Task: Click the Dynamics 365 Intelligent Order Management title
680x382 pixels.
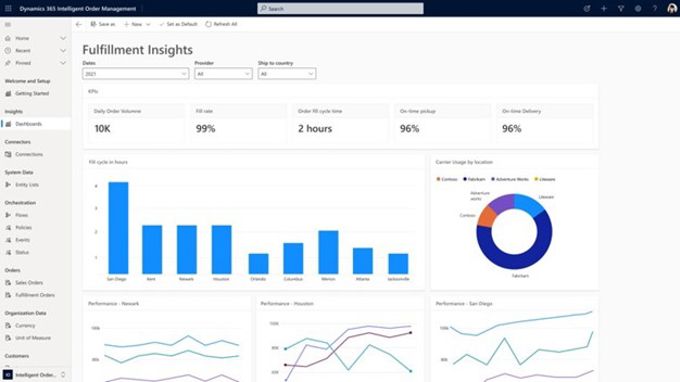Action: [78, 9]
